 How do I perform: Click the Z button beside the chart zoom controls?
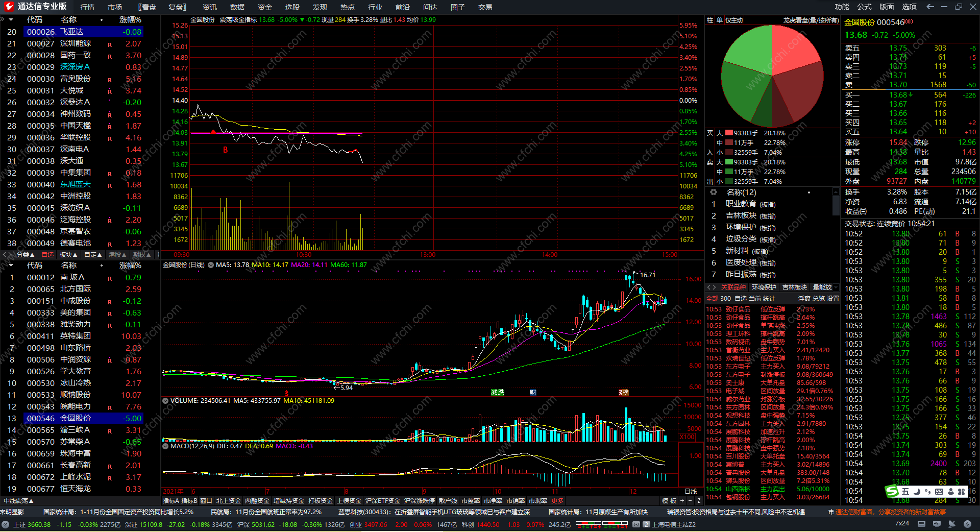click(x=699, y=501)
